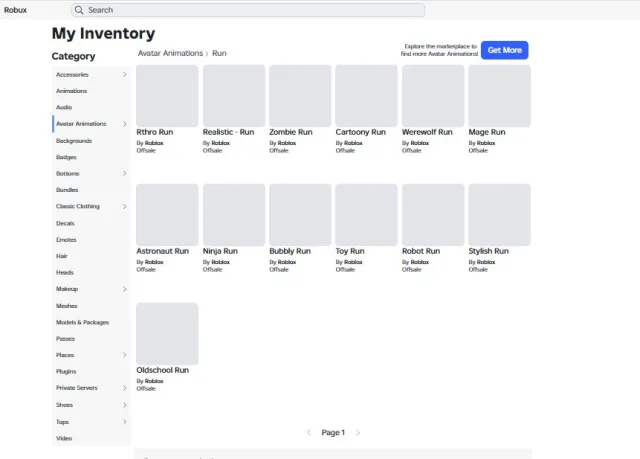Expand the Makeup category chevron
The image size is (640, 459).
click(124, 289)
